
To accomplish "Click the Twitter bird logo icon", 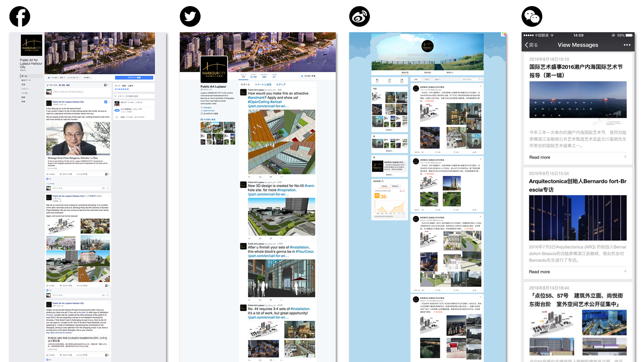I will 190,16.
